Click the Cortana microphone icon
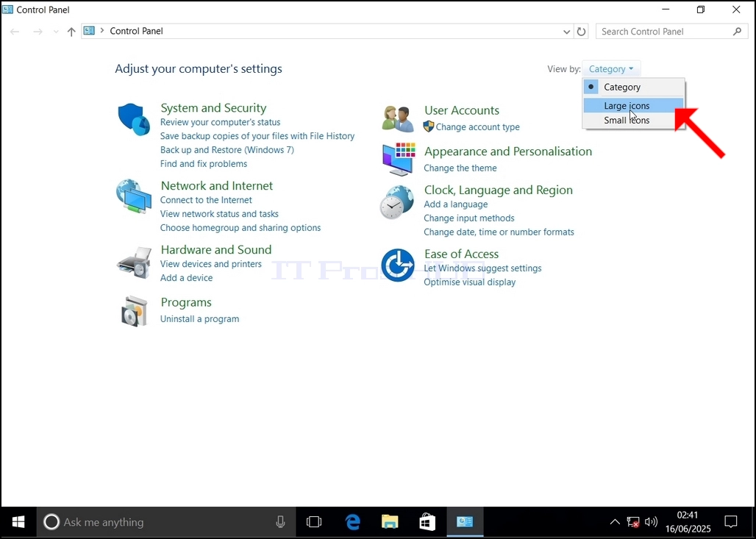756x539 pixels. pyautogui.click(x=280, y=522)
